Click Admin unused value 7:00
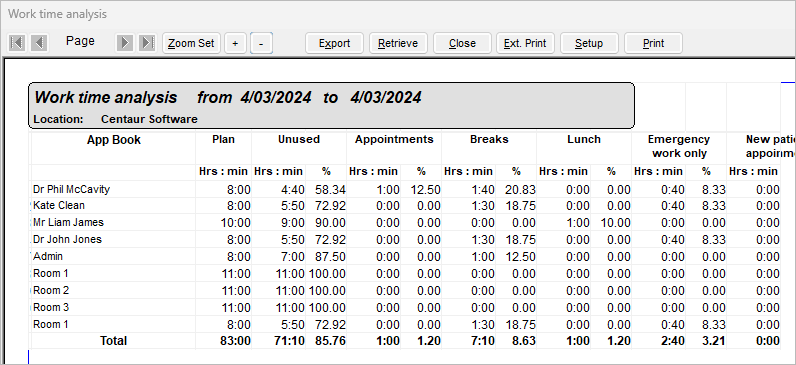The image size is (796, 365). [293, 257]
